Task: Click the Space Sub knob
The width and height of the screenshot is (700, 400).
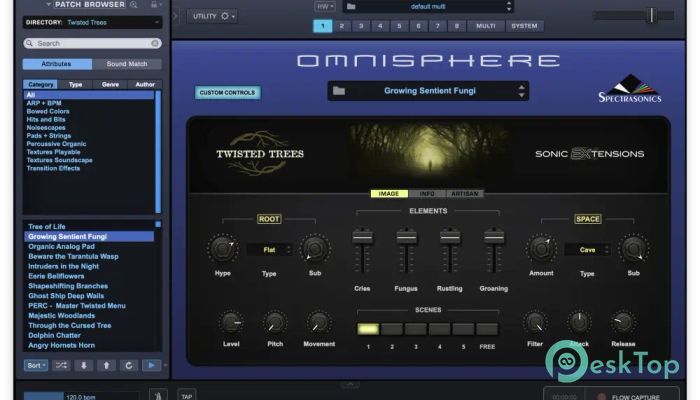Action: click(x=633, y=249)
